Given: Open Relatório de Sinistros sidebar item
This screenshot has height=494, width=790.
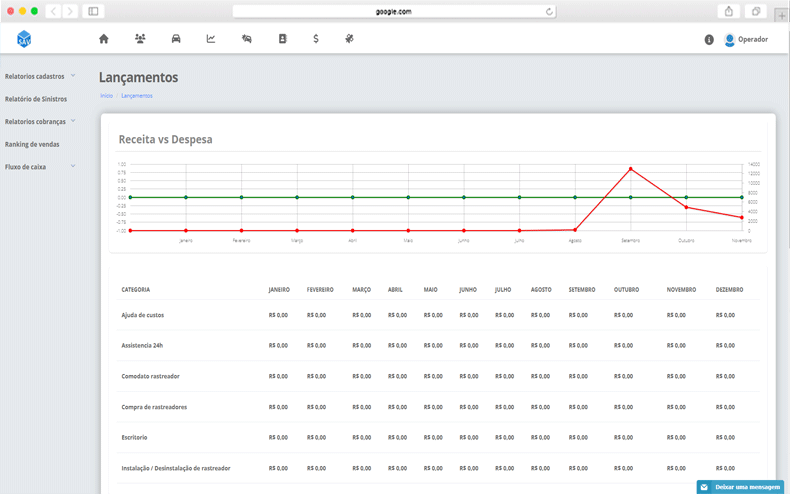Looking at the screenshot, I should click(36, 99).
